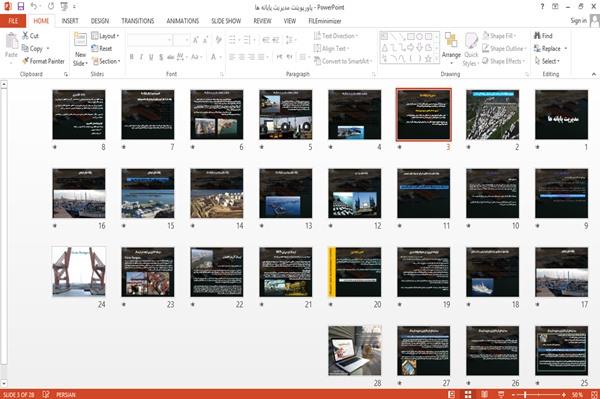Click the Paste clipboard icon

coord(11,41)
